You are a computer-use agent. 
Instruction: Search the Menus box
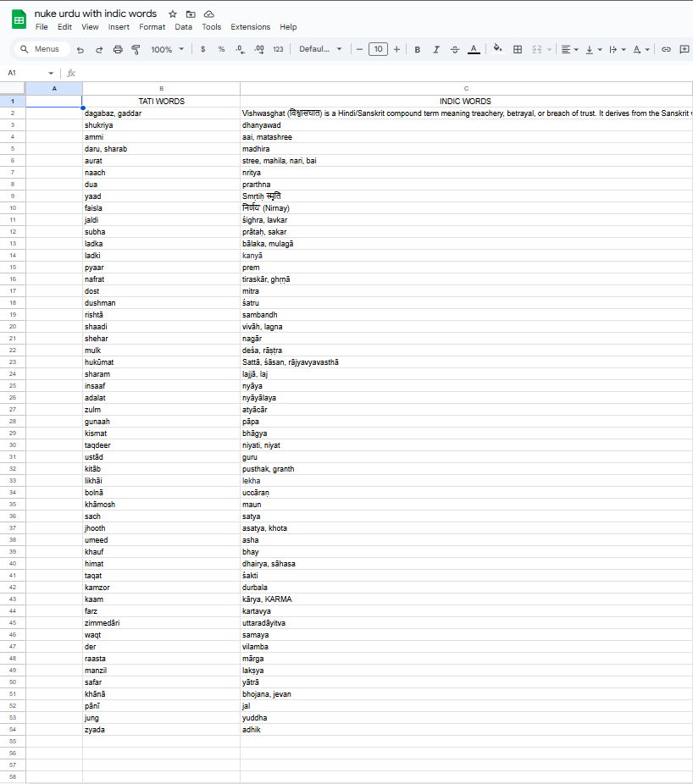[x=41, y=49]
